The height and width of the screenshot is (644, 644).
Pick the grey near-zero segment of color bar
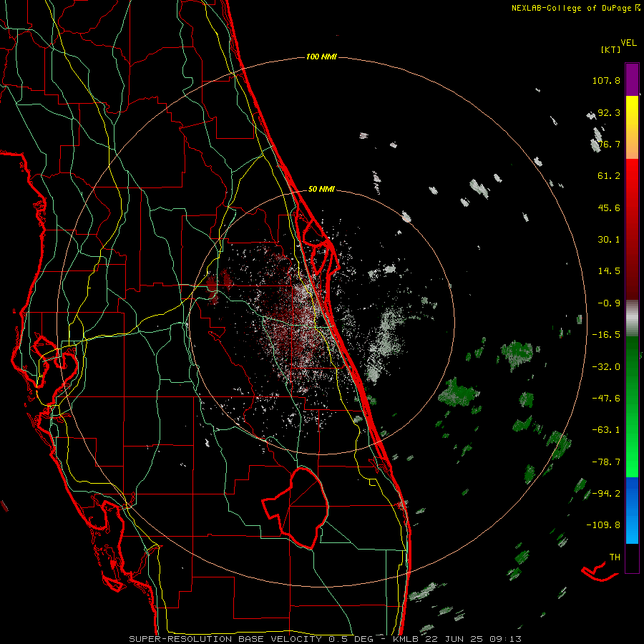tap(632, 318)
